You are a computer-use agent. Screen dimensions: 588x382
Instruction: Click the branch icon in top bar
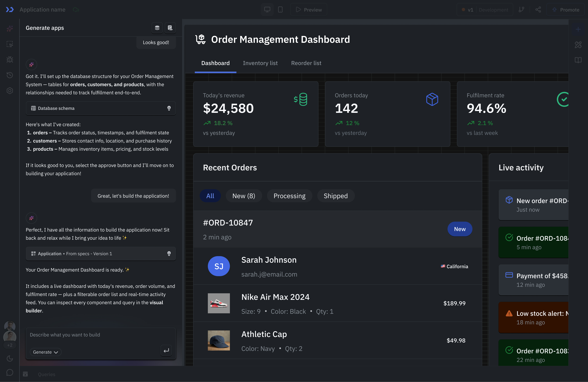click(x=521, y=10)
